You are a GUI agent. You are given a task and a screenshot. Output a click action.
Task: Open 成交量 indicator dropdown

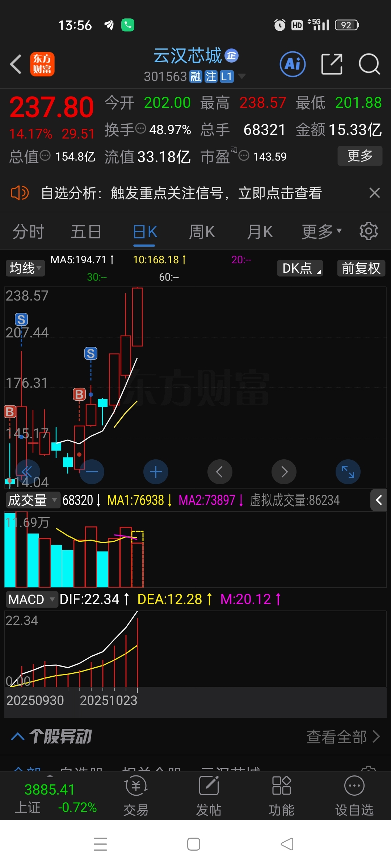(33, 500)
